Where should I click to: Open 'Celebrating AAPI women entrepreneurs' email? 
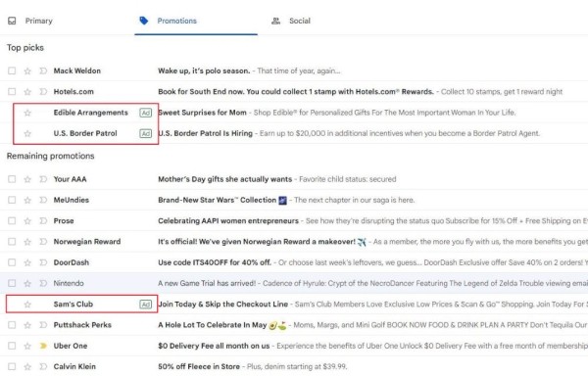click(x=228, y=221)
